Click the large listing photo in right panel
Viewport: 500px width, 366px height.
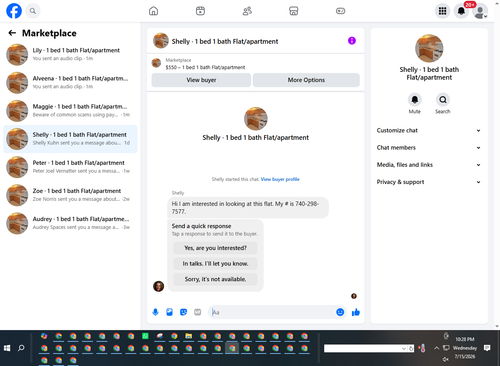coord(429,48)
